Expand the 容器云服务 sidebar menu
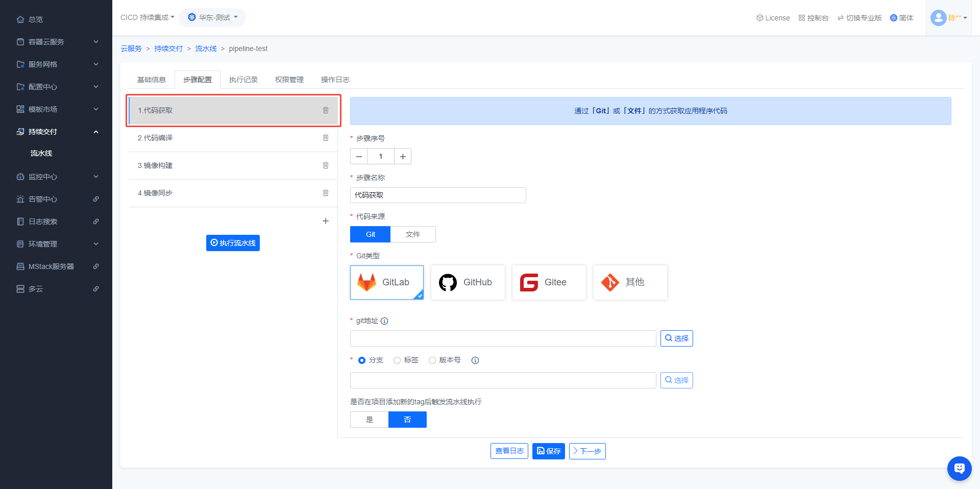The width and height of the screenshot is (980, 489). coord(56,42)
